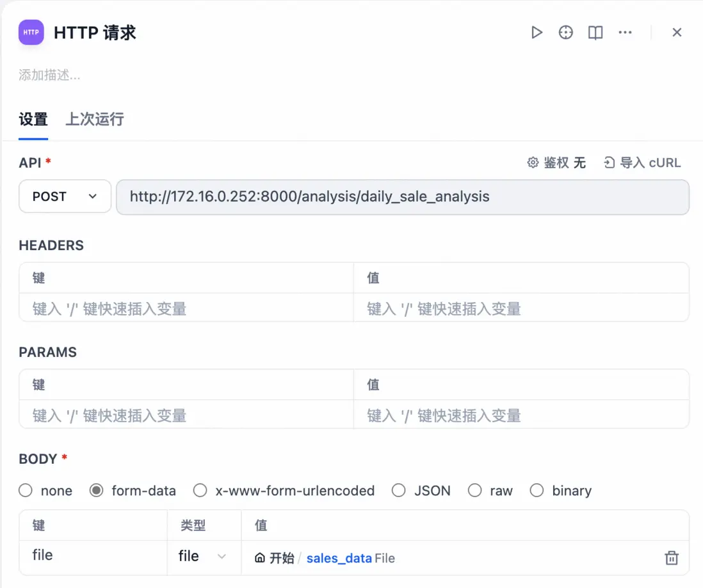
Task: Run this HTTP node with play icon
Action: tap(537, 32)
